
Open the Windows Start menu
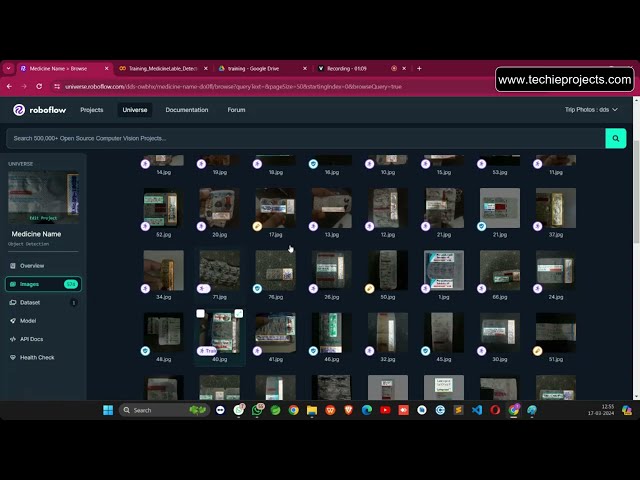(x=108, y=410)
